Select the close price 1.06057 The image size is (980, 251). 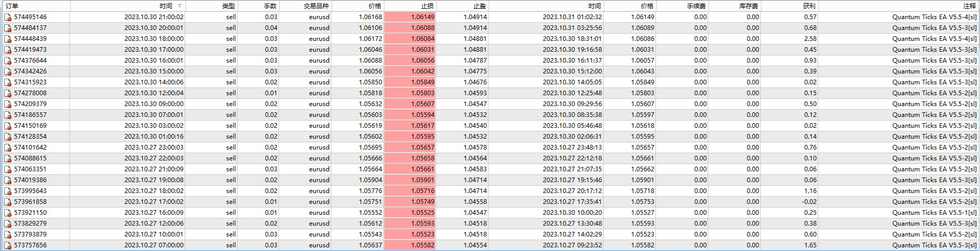642,61
